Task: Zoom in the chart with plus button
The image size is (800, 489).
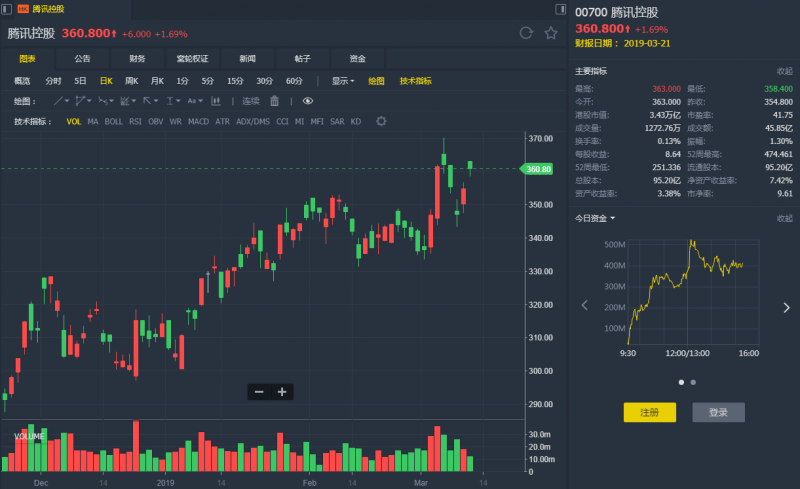Action: pyautogui.click(x=282, y=392)
